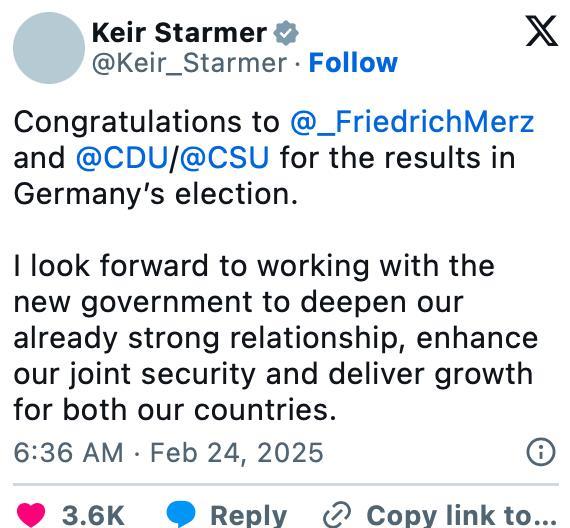570x528 pixels.
Task: Open Keir Starmer's profile avatar
Action: point(49,48)
